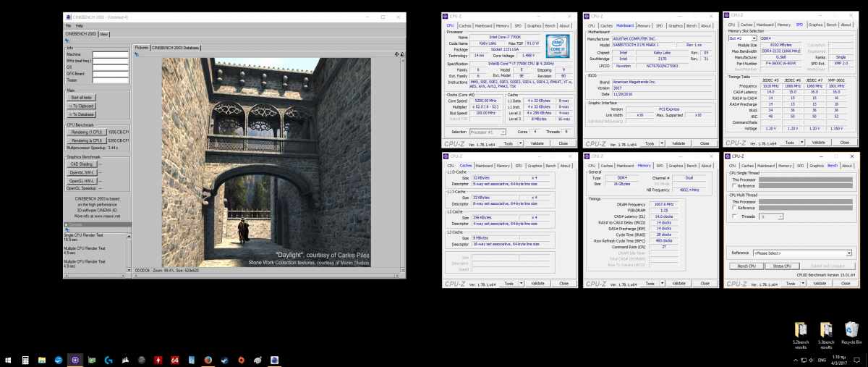Click the small arrow icon under CINEBENCH 2003 tab

tap(67, 40)
